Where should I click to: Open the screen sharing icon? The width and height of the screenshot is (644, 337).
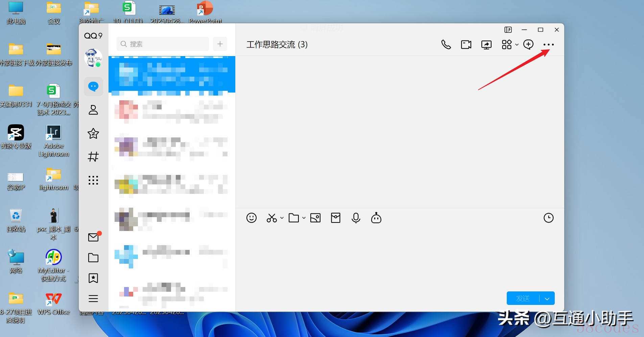pos(486,45)
